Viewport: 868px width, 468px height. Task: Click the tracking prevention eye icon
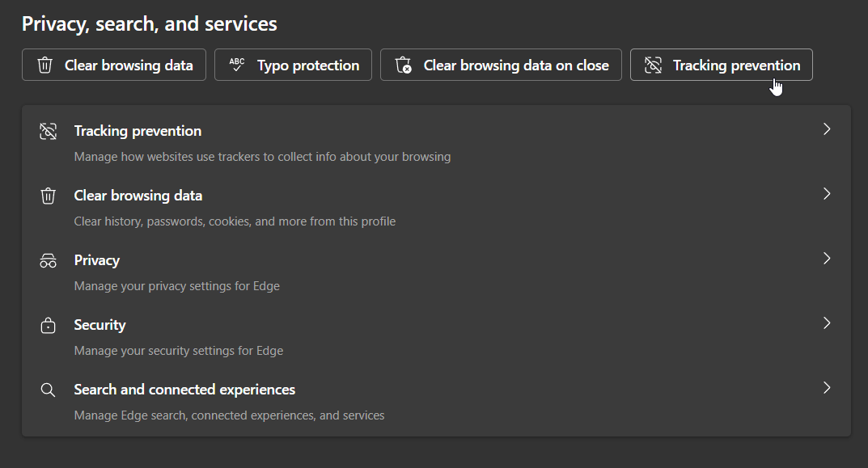48,130
